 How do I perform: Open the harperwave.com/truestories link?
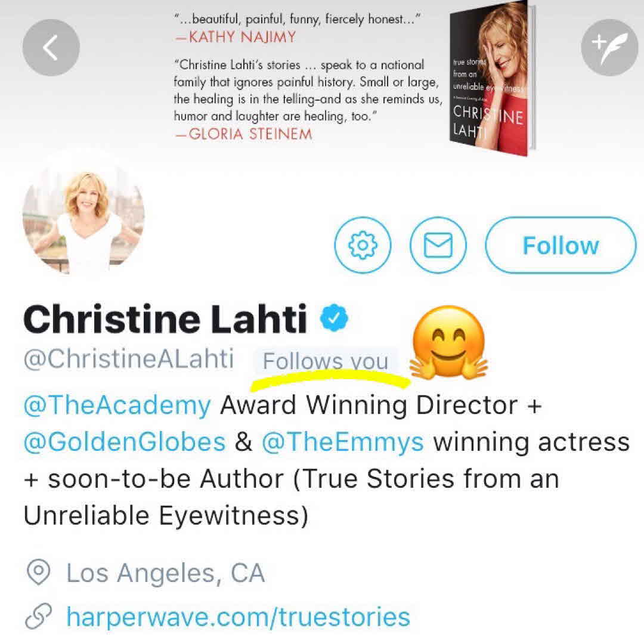click(238, 617)
